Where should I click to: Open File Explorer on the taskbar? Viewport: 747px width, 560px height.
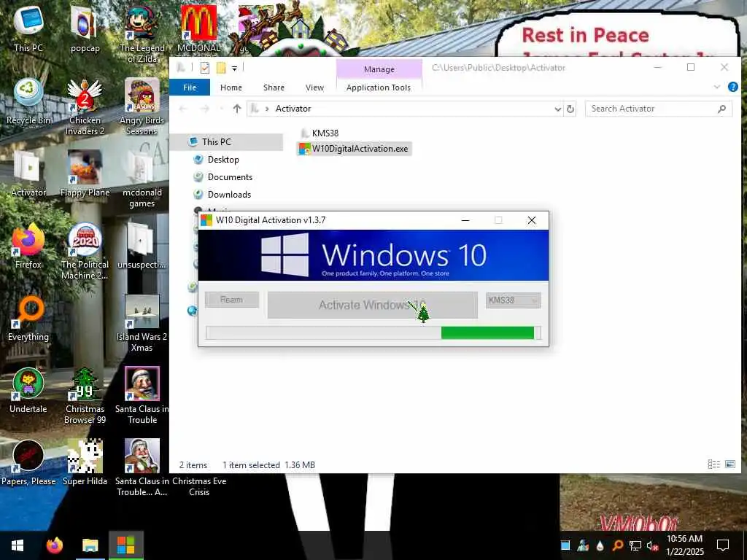[90, 545]
